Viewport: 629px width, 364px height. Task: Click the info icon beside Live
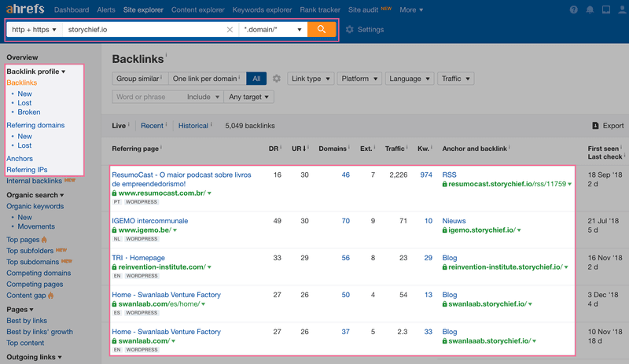click(x=128, y=124)
